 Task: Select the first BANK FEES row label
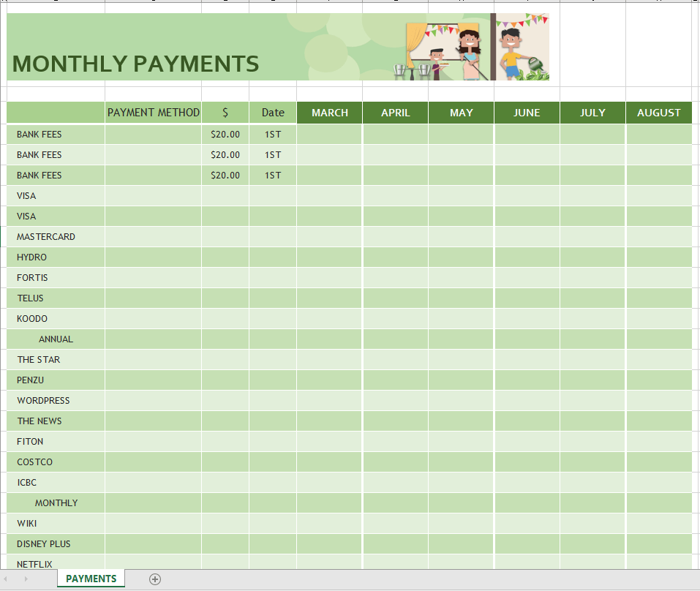(39, 135)
